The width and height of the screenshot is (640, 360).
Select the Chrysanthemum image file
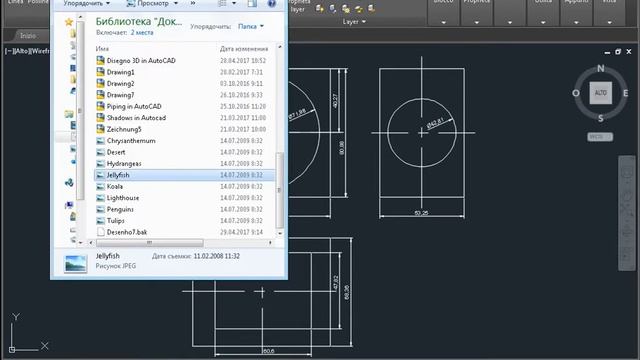click(131, 140)
